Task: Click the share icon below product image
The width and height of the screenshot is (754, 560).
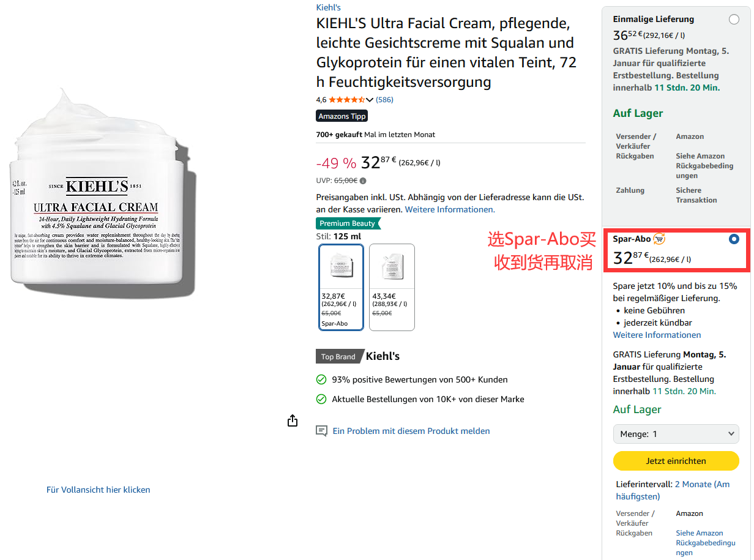Action: pos(293,420)
